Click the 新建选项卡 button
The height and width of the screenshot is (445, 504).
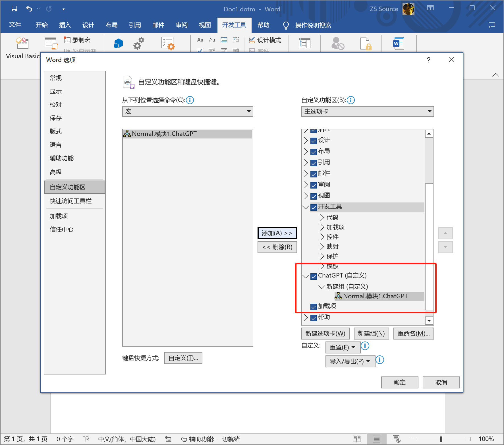coord(325,334)
